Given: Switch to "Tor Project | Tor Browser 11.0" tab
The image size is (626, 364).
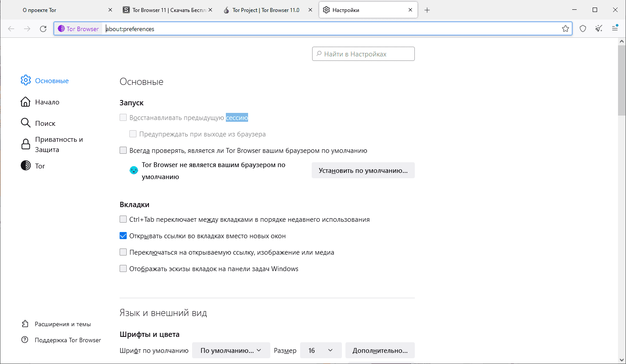Looking at the screenshot, I should pyautogui.click(x=268, y=10).
